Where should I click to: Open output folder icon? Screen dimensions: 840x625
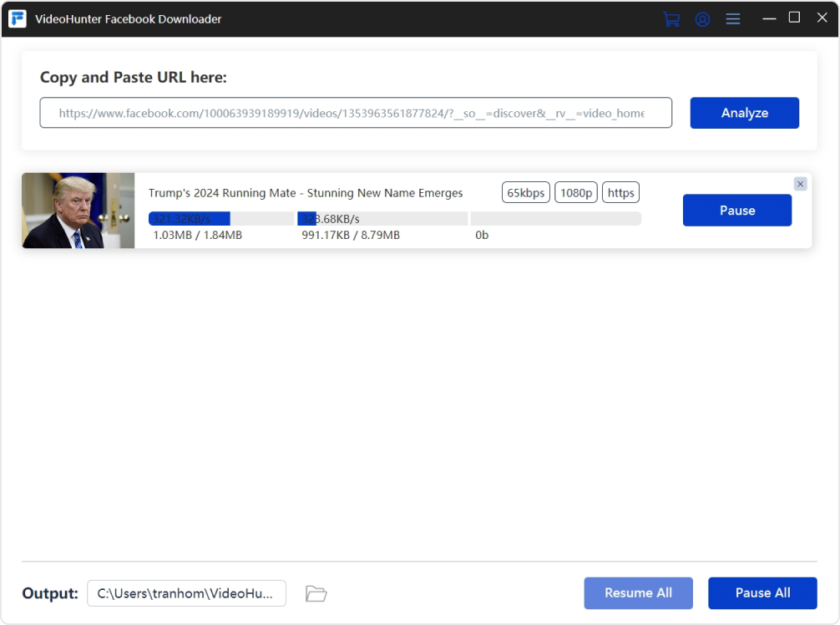316,593
